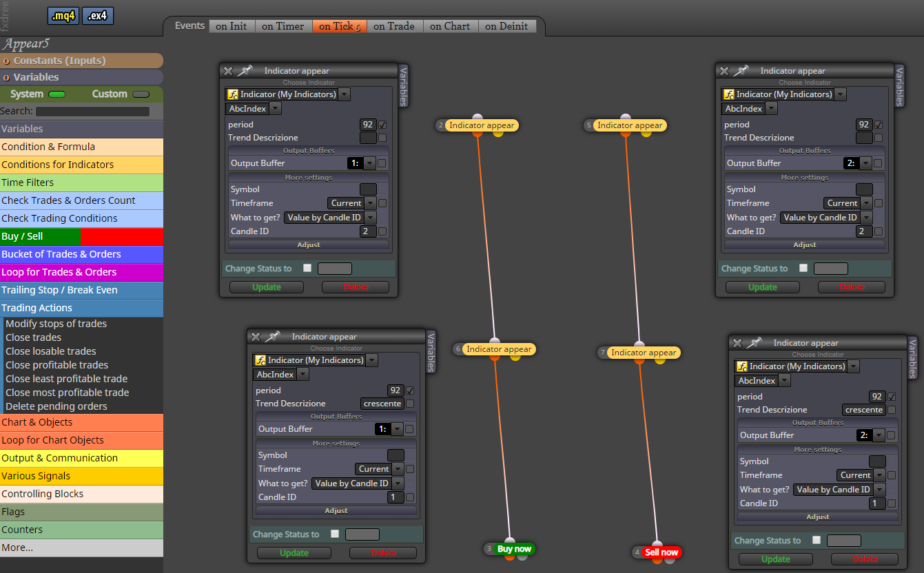Switch to the on Deinit event tab
The image size is (924, 573).
click(x=506, y=26)
